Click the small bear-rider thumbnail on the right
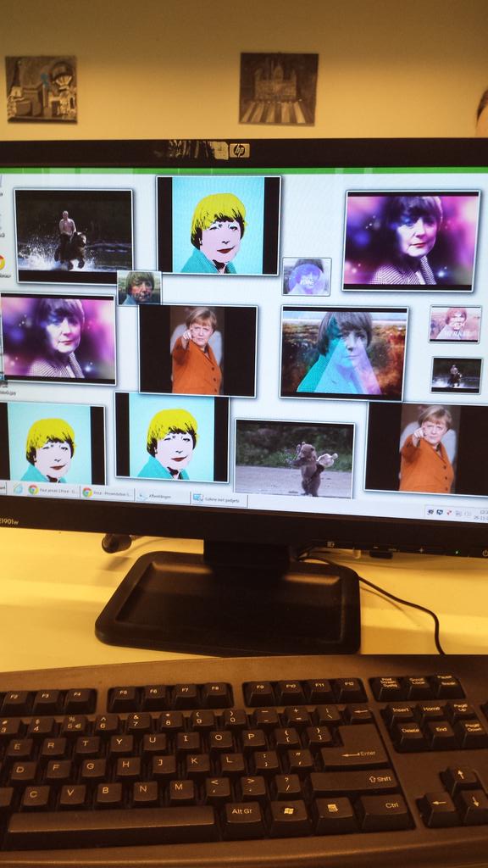Image resolution: width=488 pixels, height=868 pixels. [457, 375]
